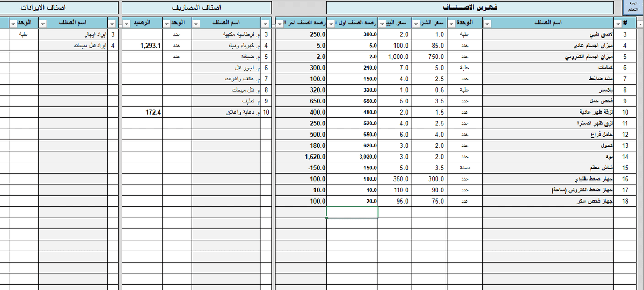644x290 pixels.
Task: Open the الرصيد filter in the expenses table
Action: click(x=126, y=23)
